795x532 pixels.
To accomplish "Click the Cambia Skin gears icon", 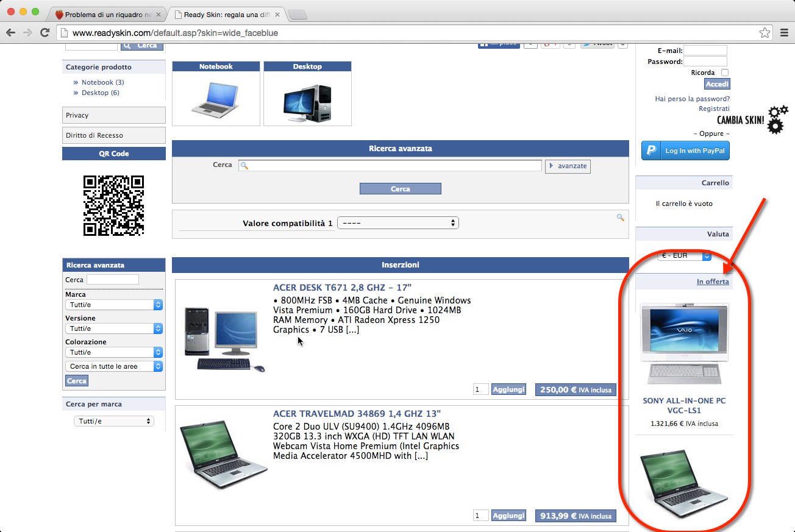I will [777, 119].
